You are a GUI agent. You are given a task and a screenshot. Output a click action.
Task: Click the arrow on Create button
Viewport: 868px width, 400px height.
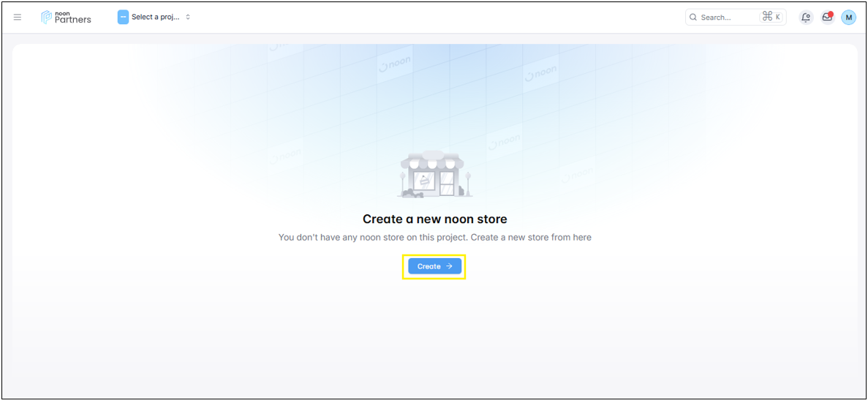click(x=450, y=266)
